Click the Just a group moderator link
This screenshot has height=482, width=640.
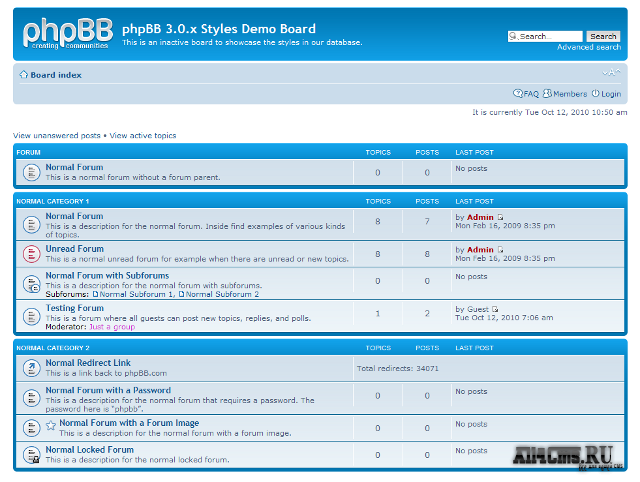[x=112, y=327]
